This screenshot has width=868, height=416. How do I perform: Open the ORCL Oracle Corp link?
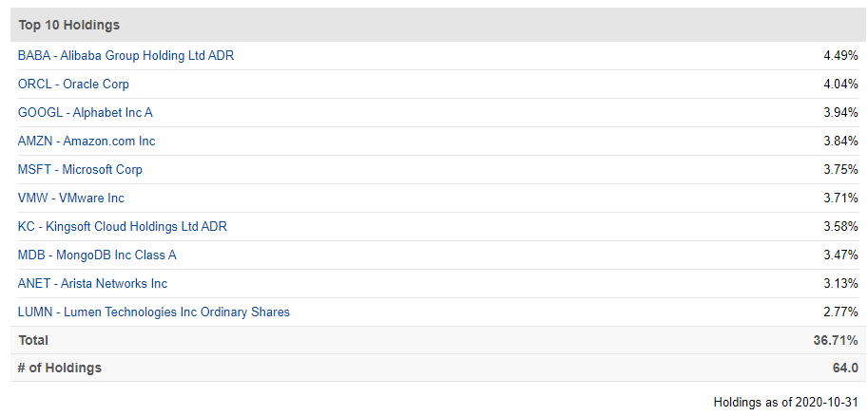tap(73, 85)
